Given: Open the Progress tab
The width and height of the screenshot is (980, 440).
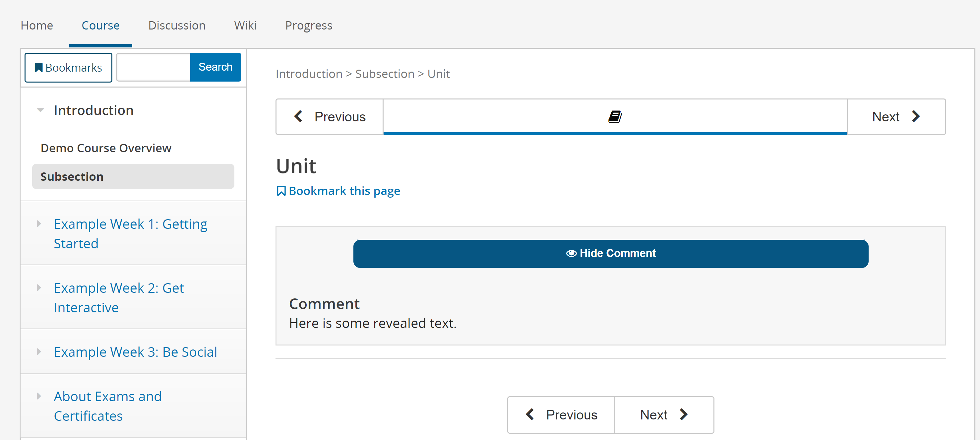Looking at the screenshot, I should point(309,26).
